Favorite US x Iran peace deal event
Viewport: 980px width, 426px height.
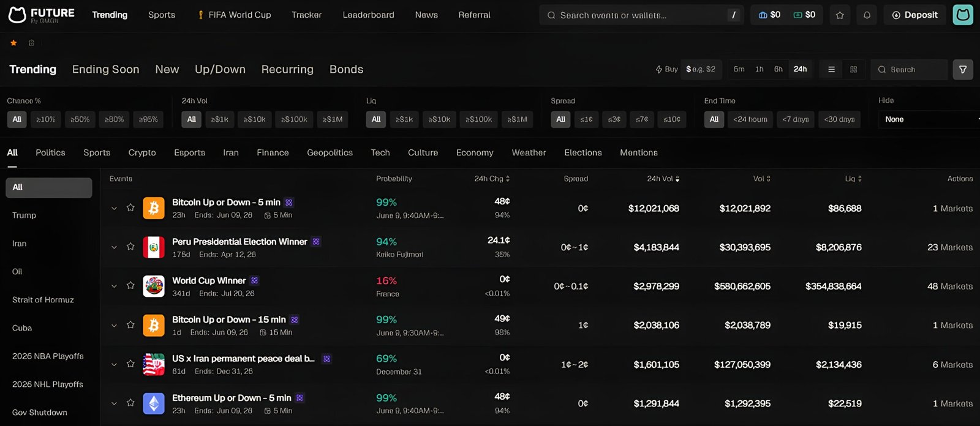[130, 364]
